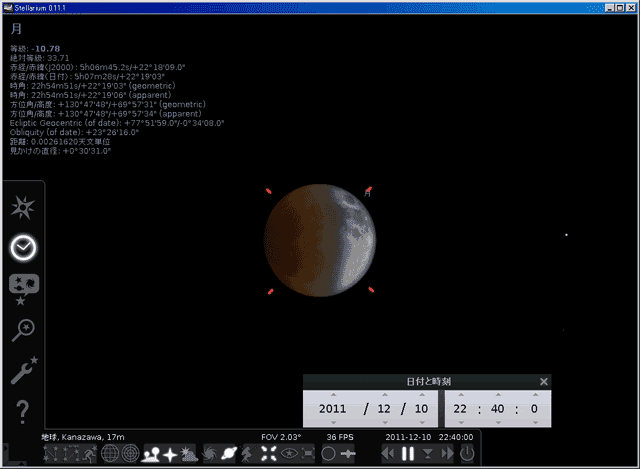Close the date and time dialog
Image resolution: width=640 pixels, height=469 pixels.
pyautogui.click(x=544, y=381)
